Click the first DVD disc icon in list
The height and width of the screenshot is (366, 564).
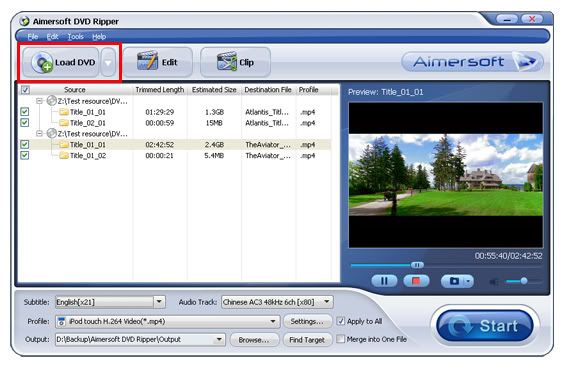point(51,101)
